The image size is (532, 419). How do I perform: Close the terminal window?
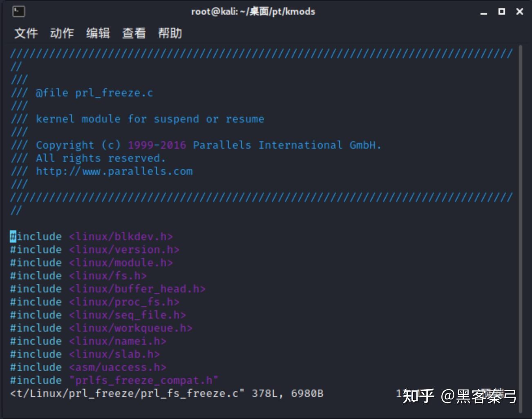[519, 11]
